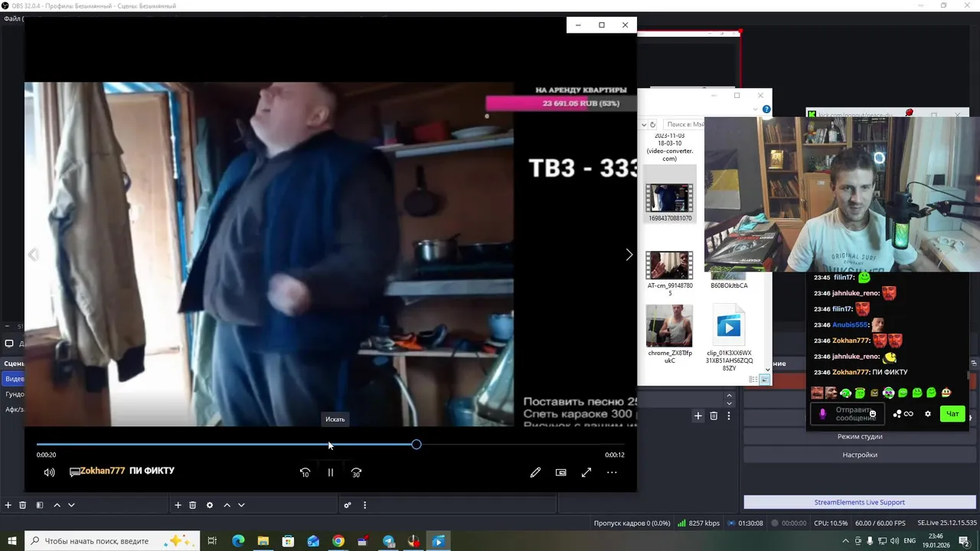Add a scene with the plus icon
The width and height of the screenshot is (980, 551).
pos(8,505)
